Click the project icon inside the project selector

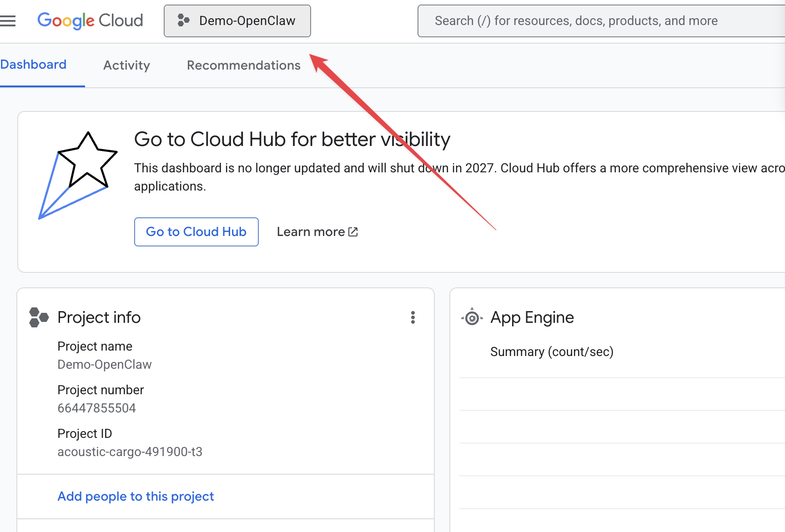(x=183, y=20)
